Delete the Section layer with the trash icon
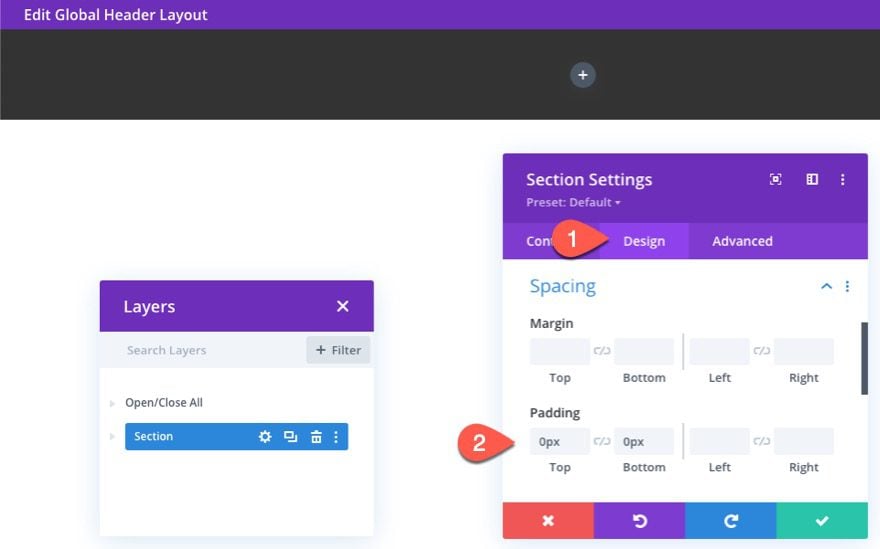 pos(316,437)
